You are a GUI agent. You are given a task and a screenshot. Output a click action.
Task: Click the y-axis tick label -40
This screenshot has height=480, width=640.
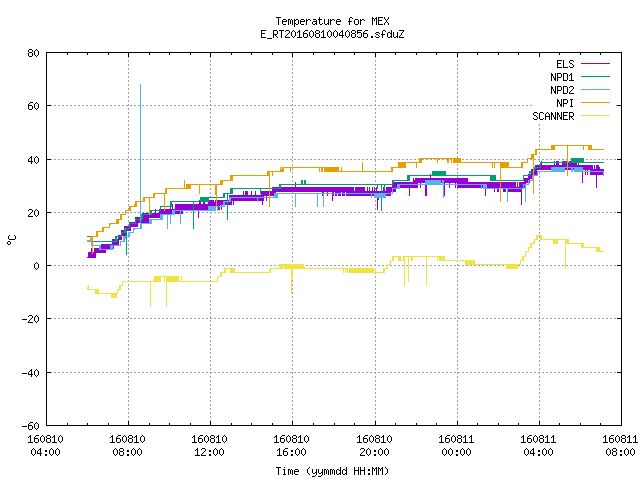(x=31, y=373)
